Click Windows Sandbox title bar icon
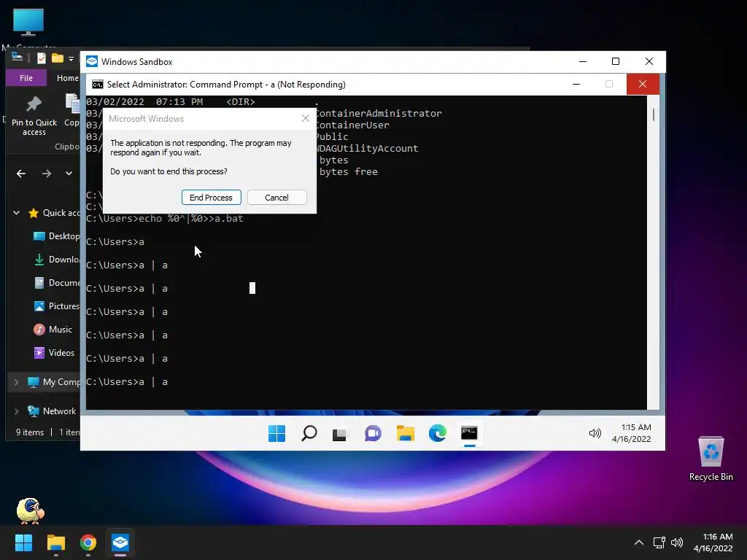 click(92, 62)
